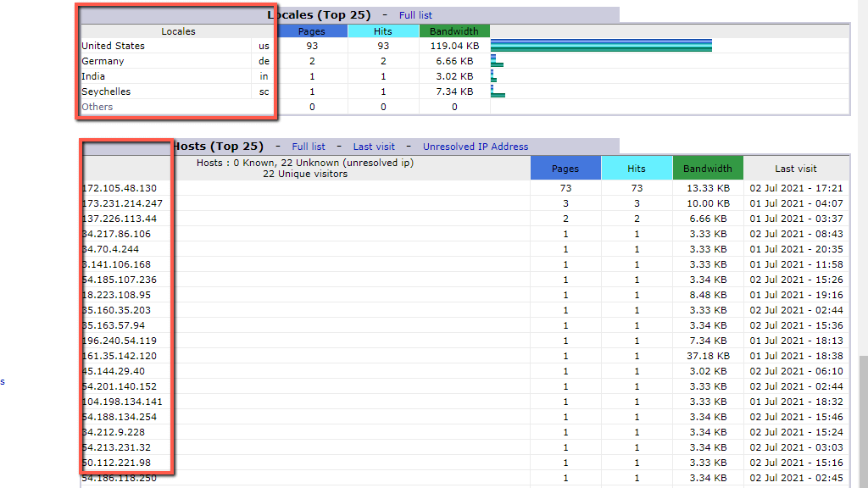Select host IP 161.35.142.120

pyautogui.click(x=120, y=356)
